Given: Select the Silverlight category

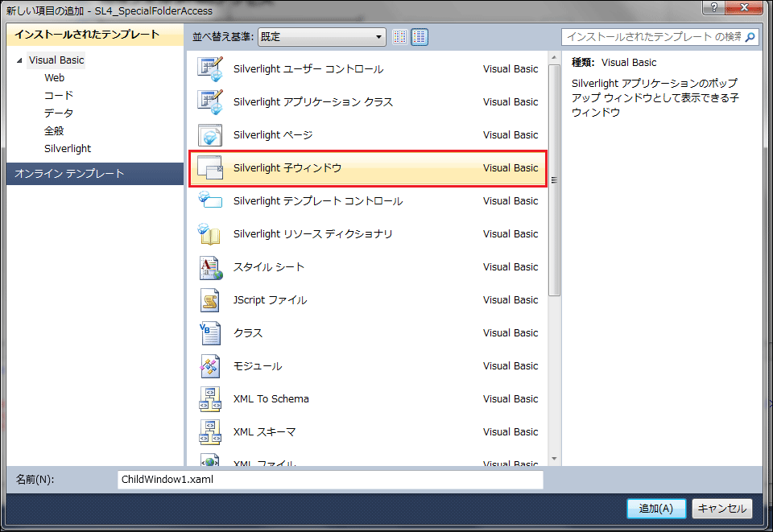Looking at the screenshot, I should (68, 149).
